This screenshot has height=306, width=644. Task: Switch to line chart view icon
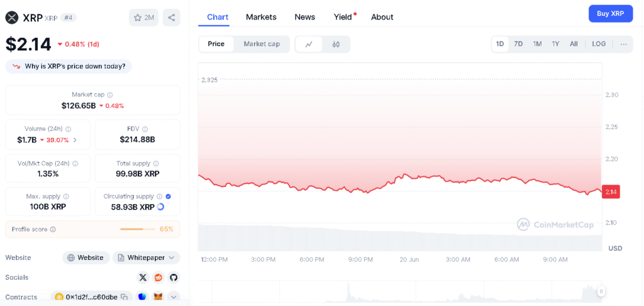point(308,44)
